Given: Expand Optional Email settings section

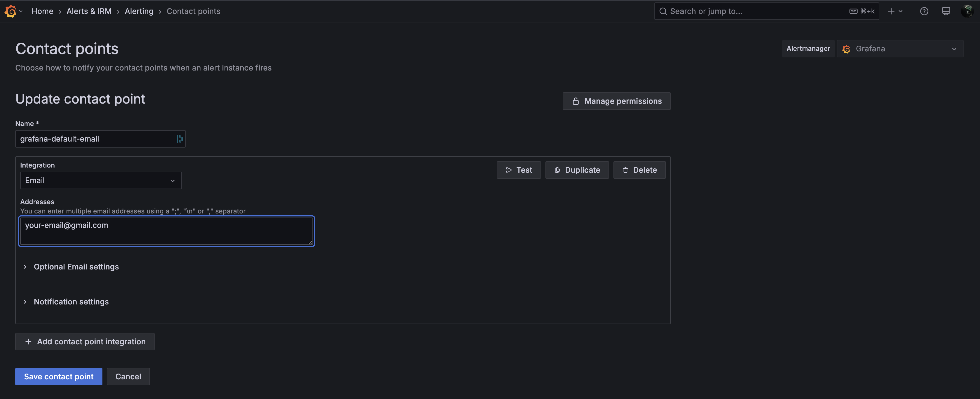Looking at the screenshot, I should point(76,266).
